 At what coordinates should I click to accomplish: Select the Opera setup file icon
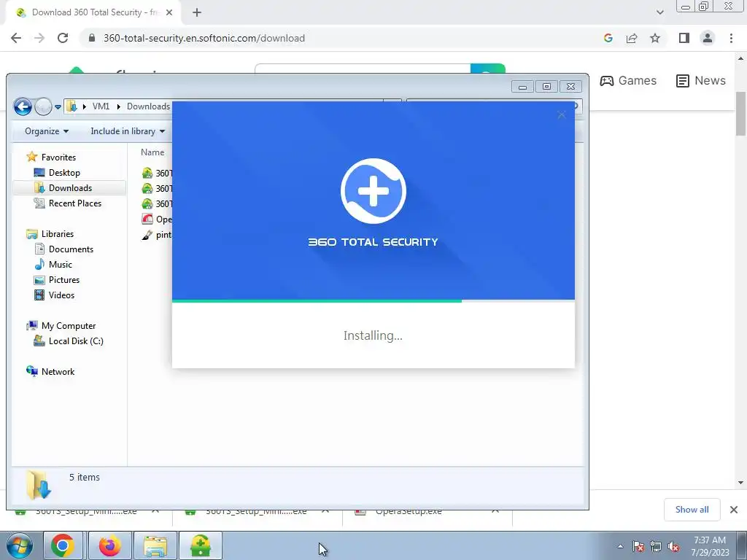147,219
